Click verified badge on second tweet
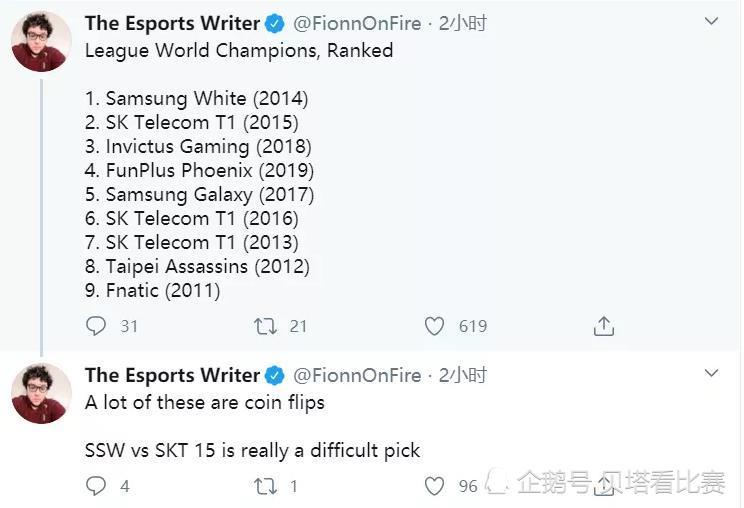Viewport: 744px width, 508px height. pos(274,376)
